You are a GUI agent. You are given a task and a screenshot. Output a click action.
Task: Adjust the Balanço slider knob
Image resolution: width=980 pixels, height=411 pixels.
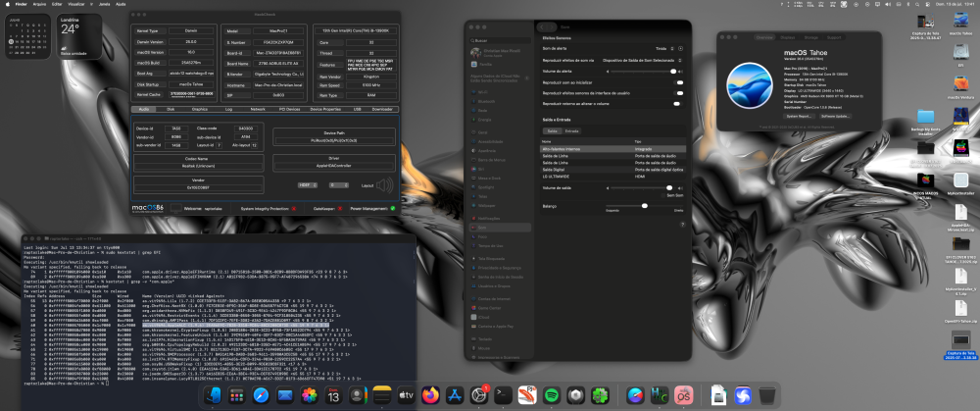tap(645, 205)
